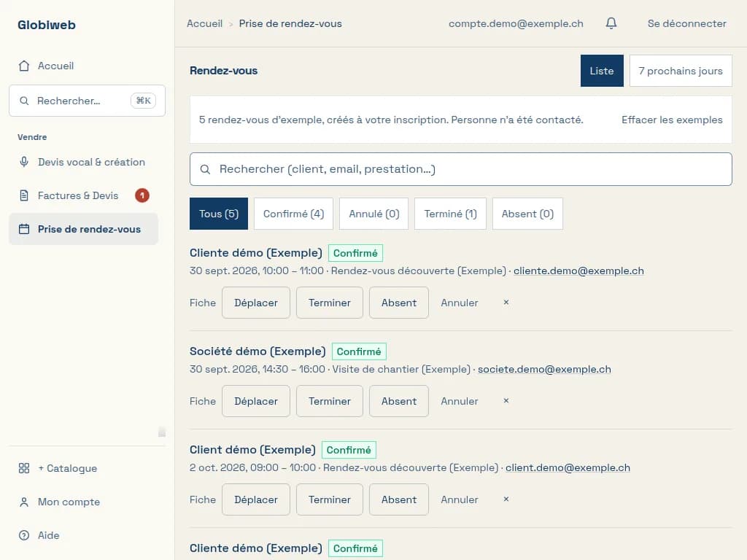Click × on the 2 oct. Client démo row

tap(506, 499)
